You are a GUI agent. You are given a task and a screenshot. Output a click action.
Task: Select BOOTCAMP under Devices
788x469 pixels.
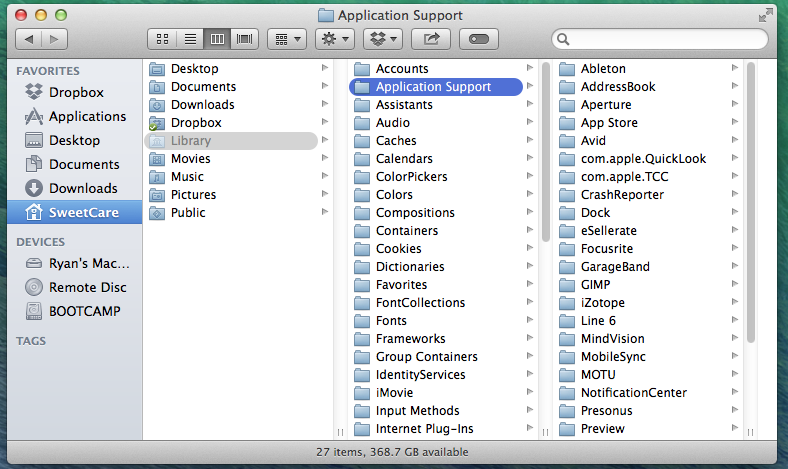coord(84,311)
